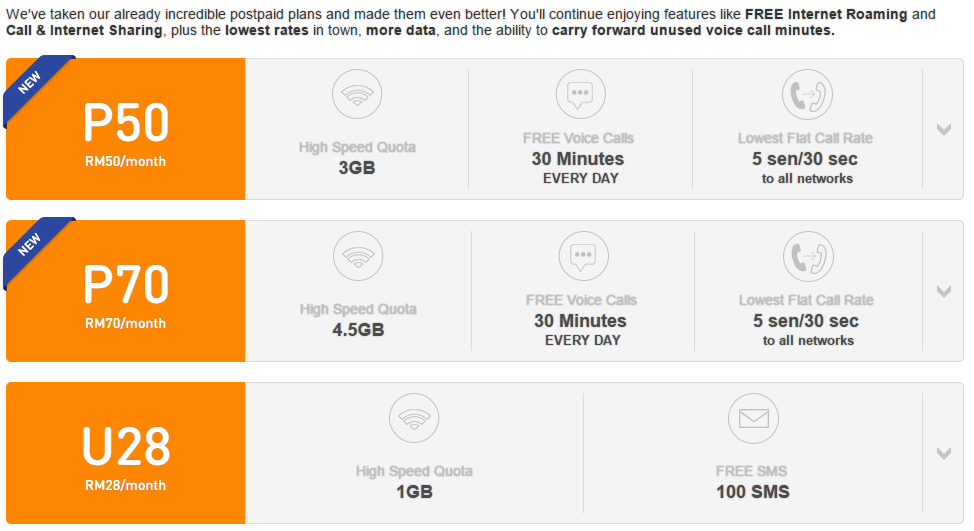Screen dimensions: 974x531
Task: Expand the P50 plan details chevron
Action: tap(944, 129)
